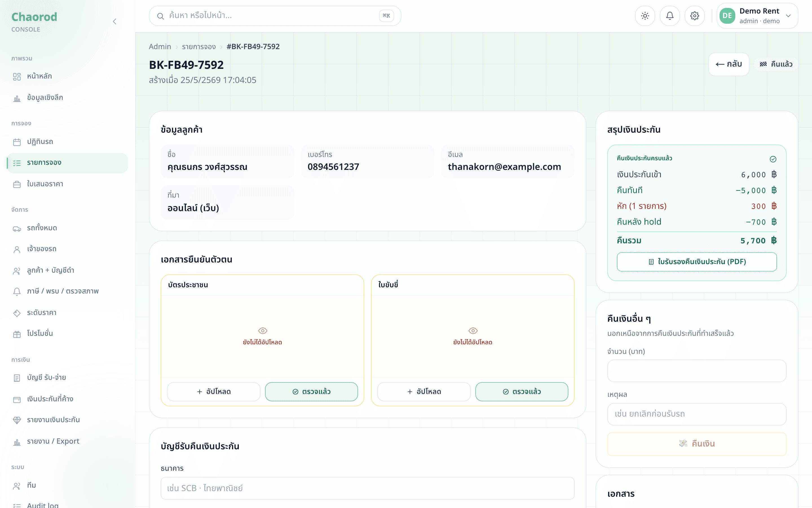
Task: Open notifications bell in header
Action: pyautogui.click(x=670, y=16)
